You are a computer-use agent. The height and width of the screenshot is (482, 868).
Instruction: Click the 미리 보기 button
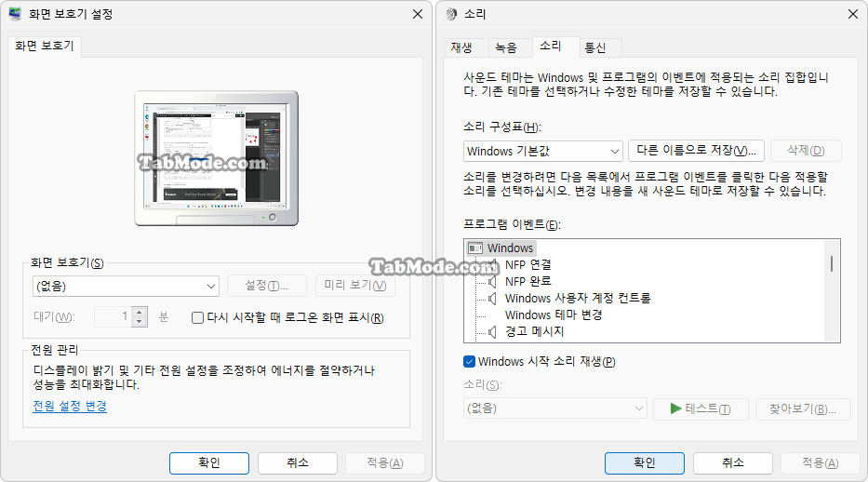pyautogui.click(x=354, y=286)
